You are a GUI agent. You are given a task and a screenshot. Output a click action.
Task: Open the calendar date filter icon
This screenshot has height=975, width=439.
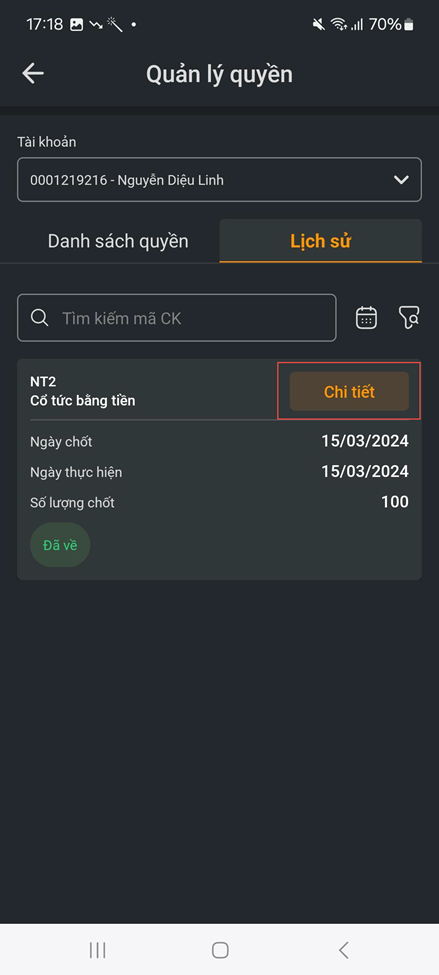(x=366, y=318)
